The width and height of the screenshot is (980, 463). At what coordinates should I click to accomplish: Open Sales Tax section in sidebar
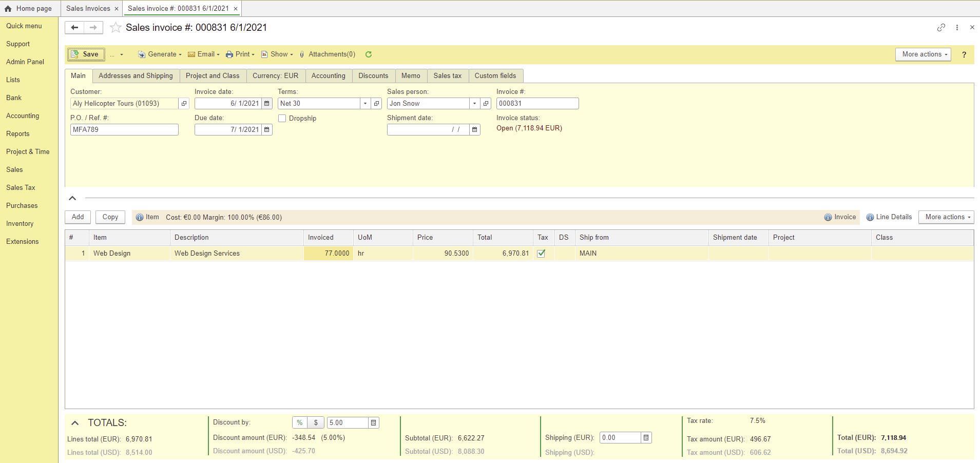click(21, 188)
